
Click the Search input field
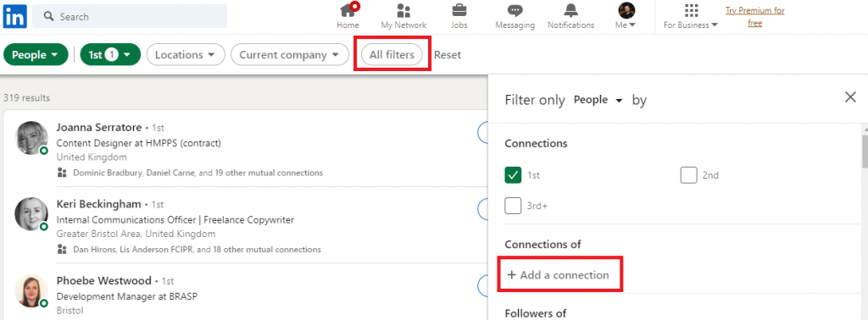(x=130, y=17)
